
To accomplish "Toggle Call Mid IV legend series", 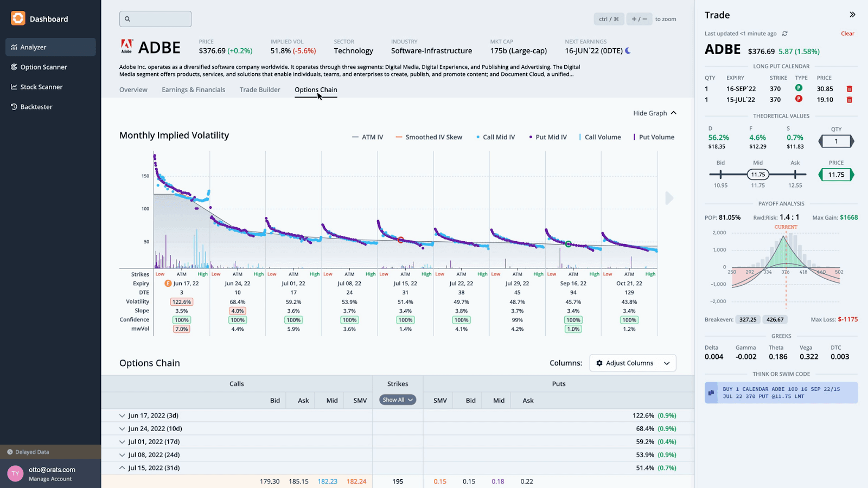I will [495, 137].
